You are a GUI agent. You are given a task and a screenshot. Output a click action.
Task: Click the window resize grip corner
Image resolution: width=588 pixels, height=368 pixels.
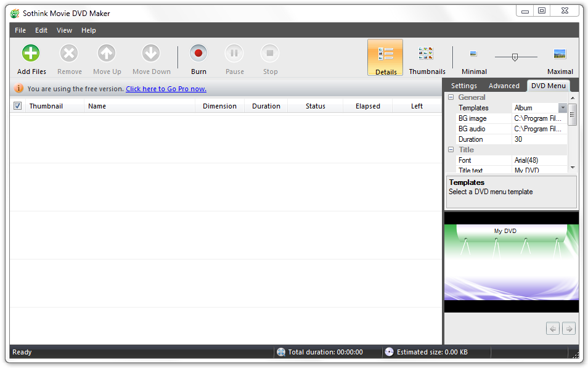point(575,354)
